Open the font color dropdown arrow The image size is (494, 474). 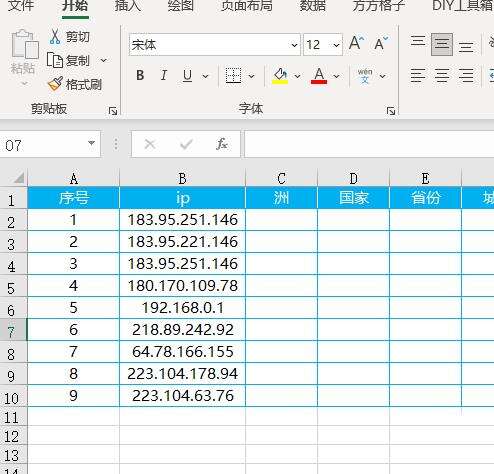click(337, 76)
